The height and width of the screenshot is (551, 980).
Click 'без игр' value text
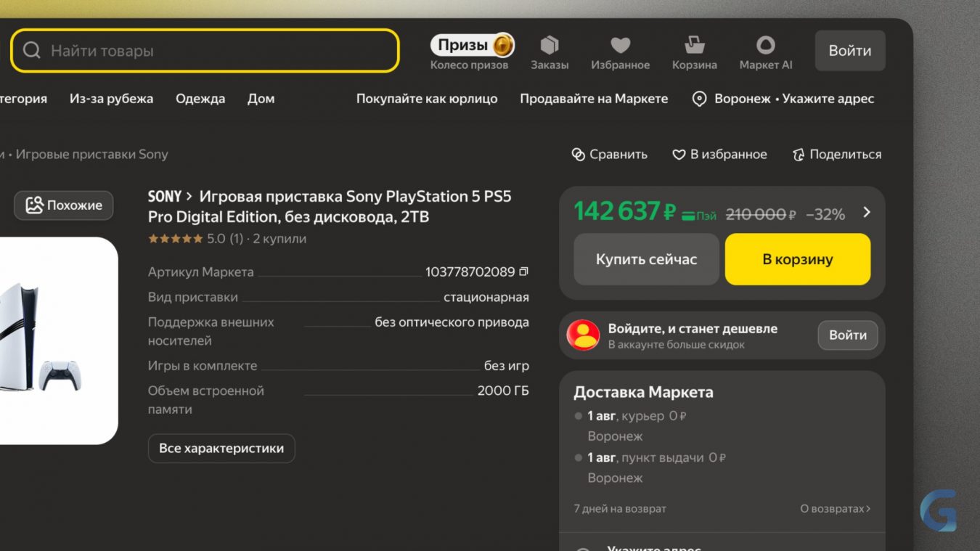[x=507, y=366]
